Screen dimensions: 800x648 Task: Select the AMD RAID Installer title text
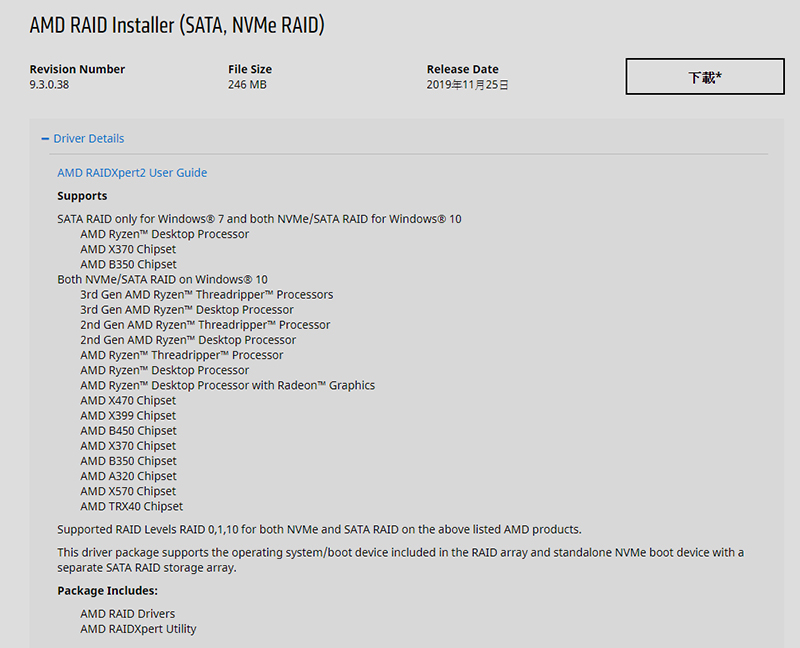click(x=177, y=25)
